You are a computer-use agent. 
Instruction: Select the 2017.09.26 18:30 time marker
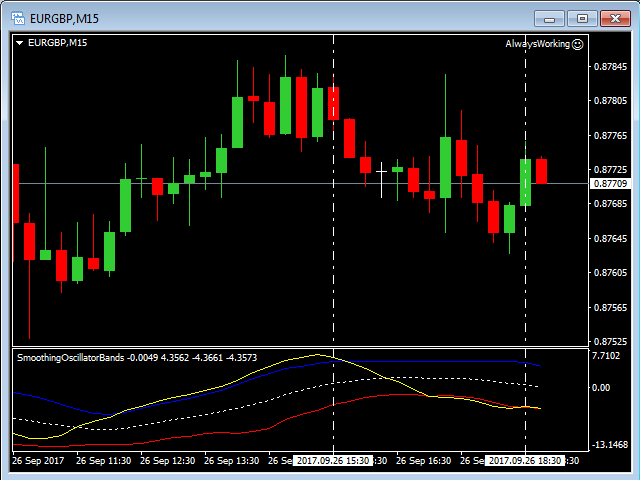click(525, 461)
